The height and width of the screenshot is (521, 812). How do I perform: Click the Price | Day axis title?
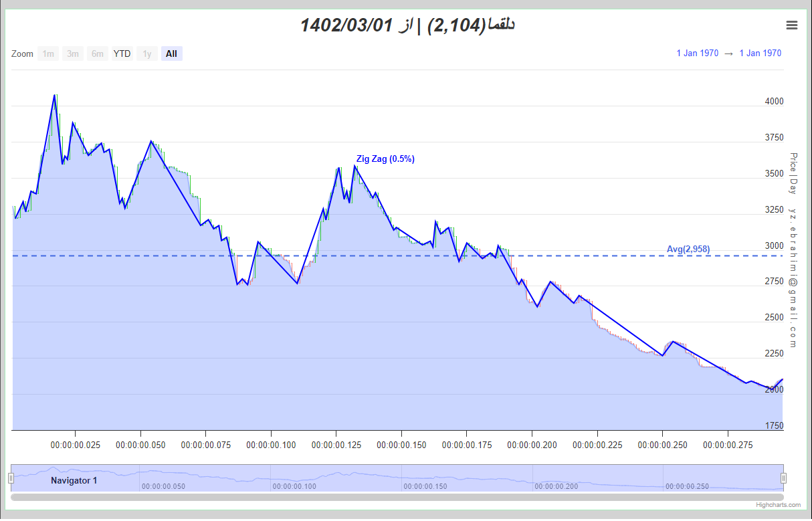coord(793,173)
